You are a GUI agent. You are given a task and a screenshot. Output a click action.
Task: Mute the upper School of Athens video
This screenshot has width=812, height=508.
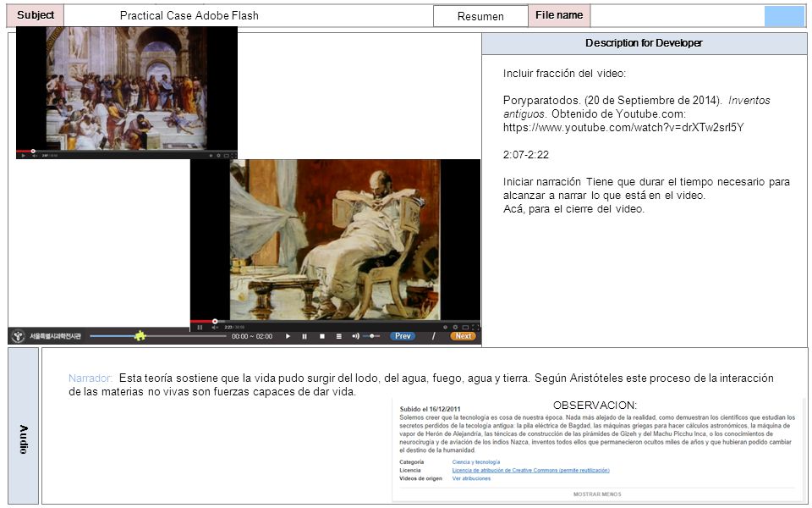click(35, 156)
